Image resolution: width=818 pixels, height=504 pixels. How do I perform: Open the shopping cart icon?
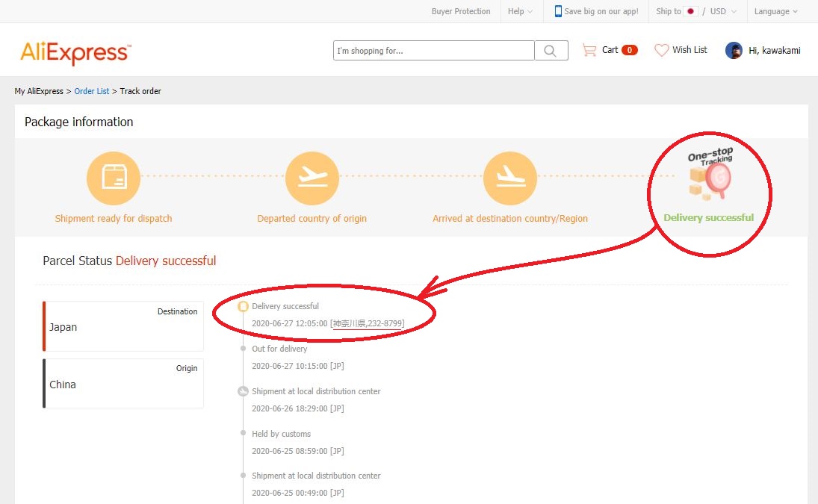tap(589, 50)
